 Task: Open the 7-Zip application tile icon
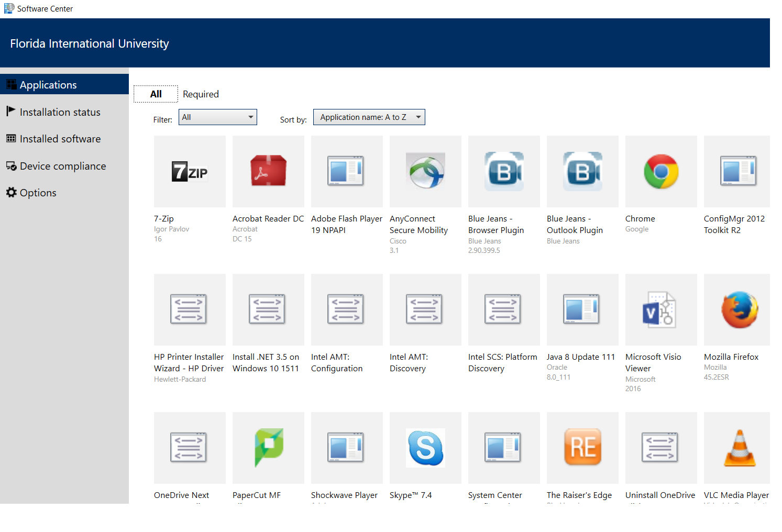coord(190,172)
